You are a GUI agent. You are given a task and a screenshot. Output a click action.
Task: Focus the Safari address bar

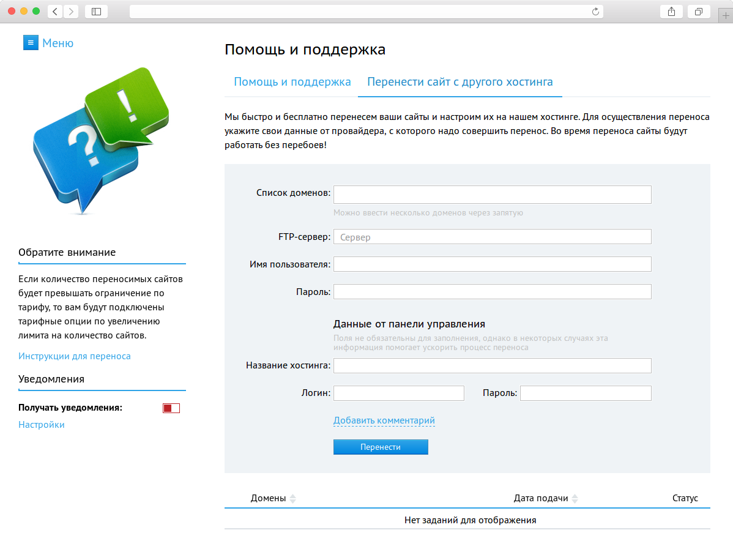pyautogui.click(x=366, y=12)
